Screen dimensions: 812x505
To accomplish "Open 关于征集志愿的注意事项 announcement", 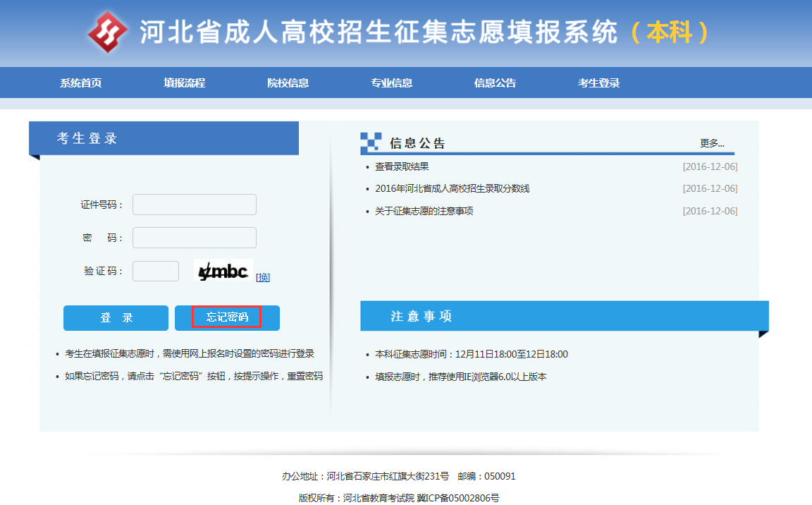I will 424,211.
